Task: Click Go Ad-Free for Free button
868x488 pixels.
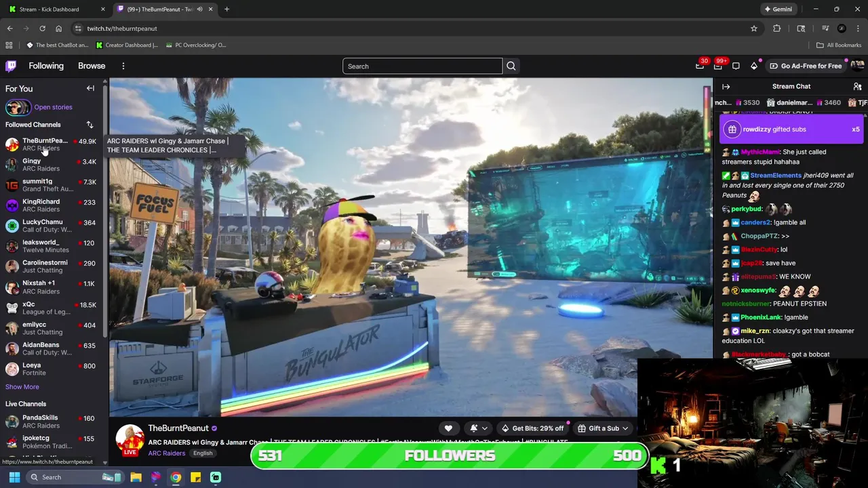Action: [806, 66]
